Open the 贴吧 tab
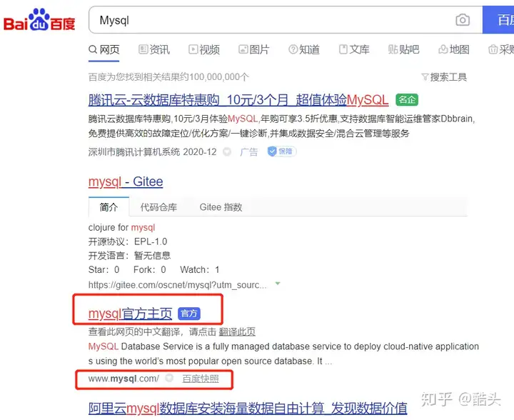 (404, 50)
